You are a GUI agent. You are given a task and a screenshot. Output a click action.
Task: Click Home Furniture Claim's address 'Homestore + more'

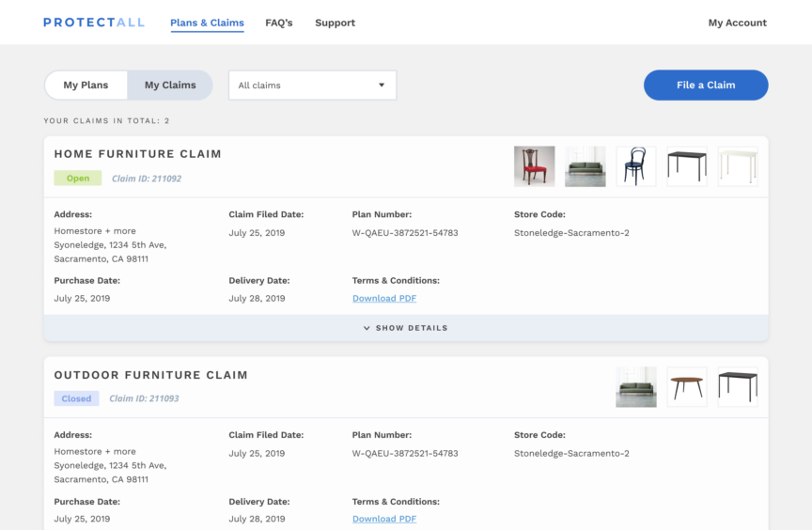95,231
